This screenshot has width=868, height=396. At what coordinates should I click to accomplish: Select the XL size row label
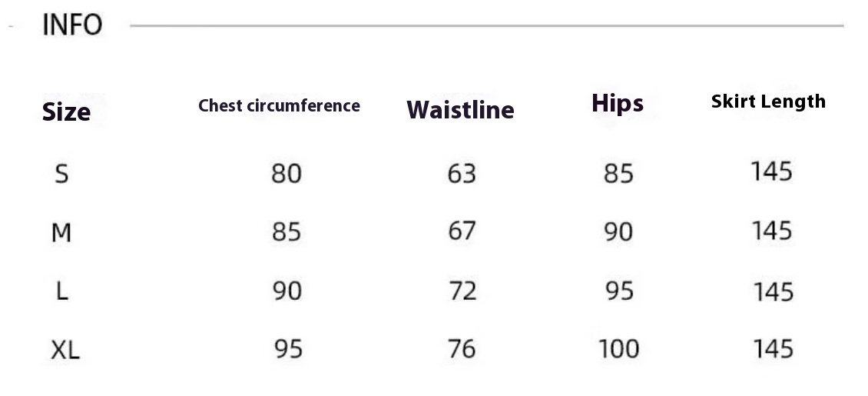click(65, 350)
